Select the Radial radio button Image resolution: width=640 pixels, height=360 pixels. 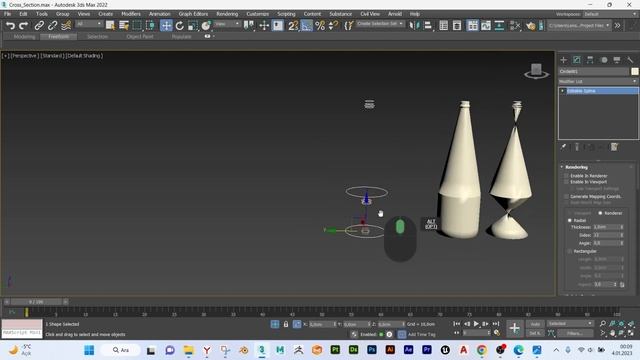click(x=570, y=220)
